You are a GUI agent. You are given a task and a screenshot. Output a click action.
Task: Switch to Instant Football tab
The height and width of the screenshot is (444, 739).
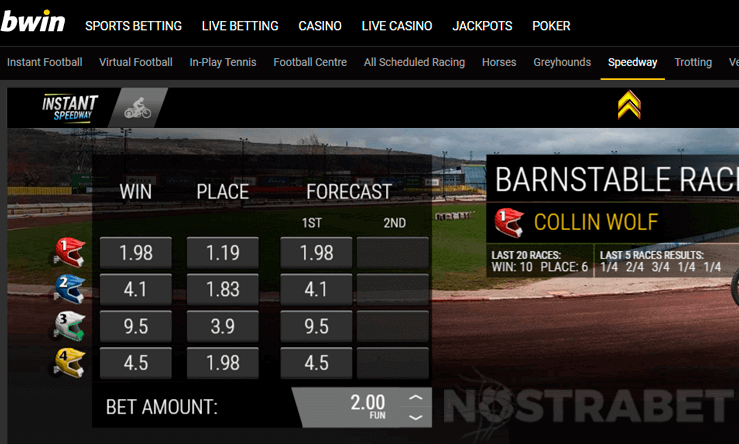pos(44,62)
